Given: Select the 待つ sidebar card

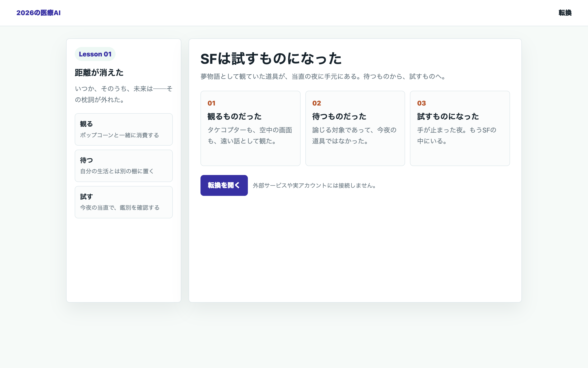Looking at the screenshot, I should pos(124,166).
